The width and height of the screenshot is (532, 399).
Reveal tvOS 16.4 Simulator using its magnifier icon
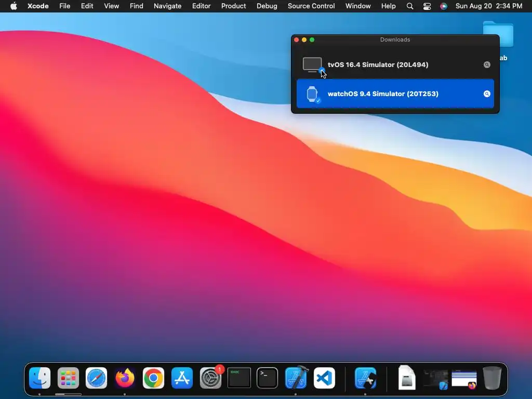point(487,65)
